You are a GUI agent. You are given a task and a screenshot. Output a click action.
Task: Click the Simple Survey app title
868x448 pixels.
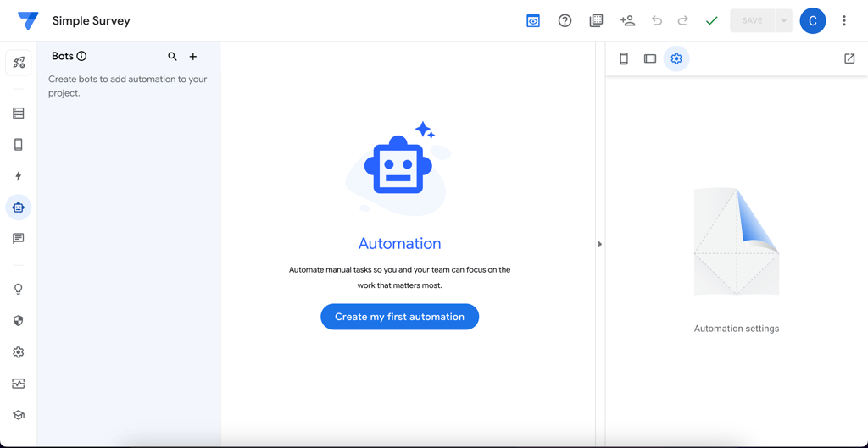click(x=92, y=21)
